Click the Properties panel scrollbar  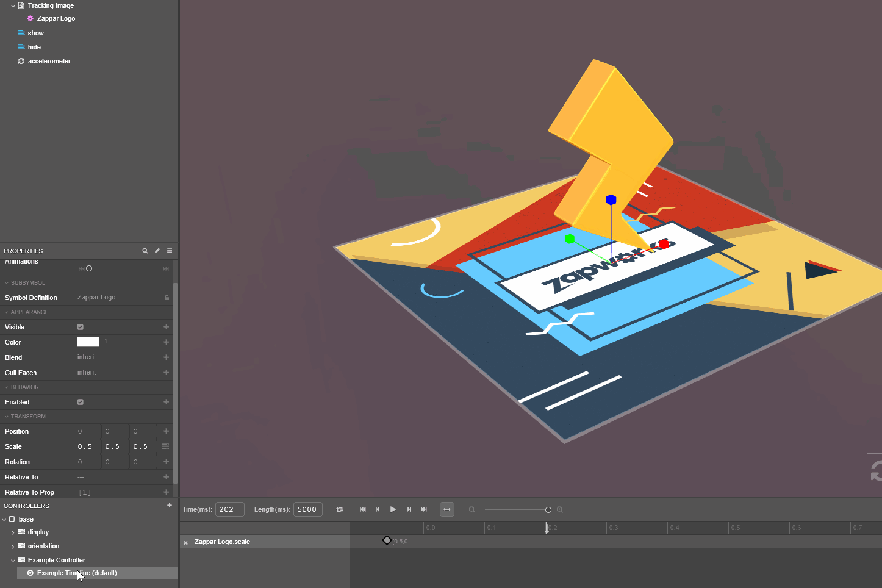coord(176,382)
